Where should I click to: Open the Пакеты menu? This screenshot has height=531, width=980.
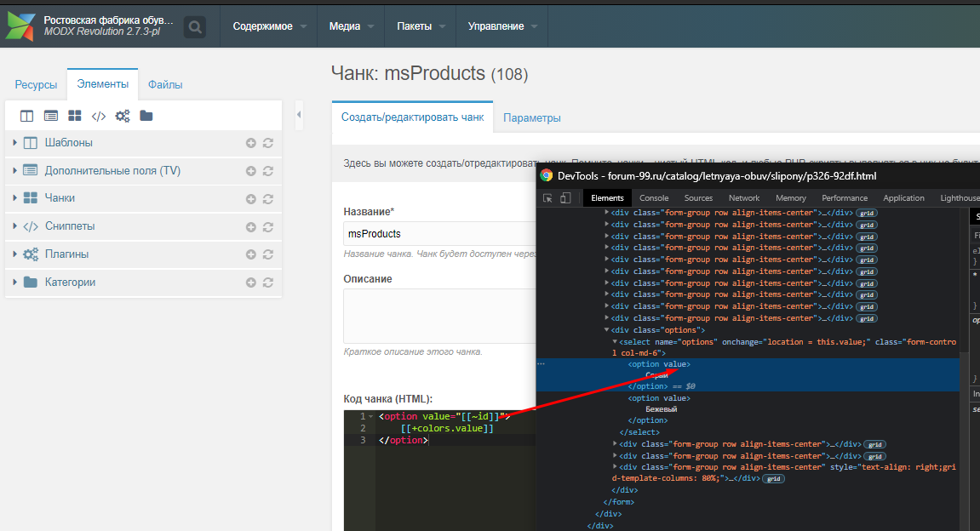tap(421, 26)
